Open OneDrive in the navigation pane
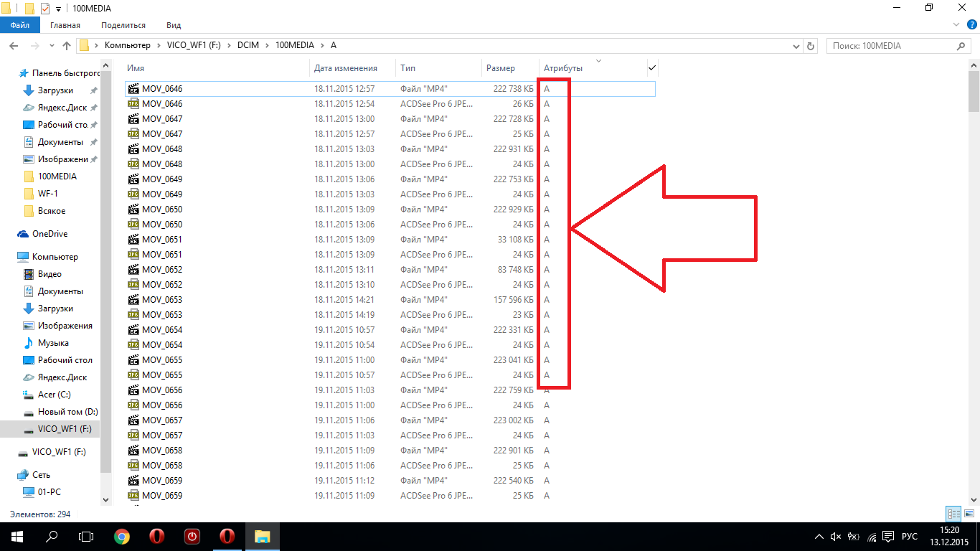This screenshot has height=551, width=980. pyautogui.click(x=50, y=234)
